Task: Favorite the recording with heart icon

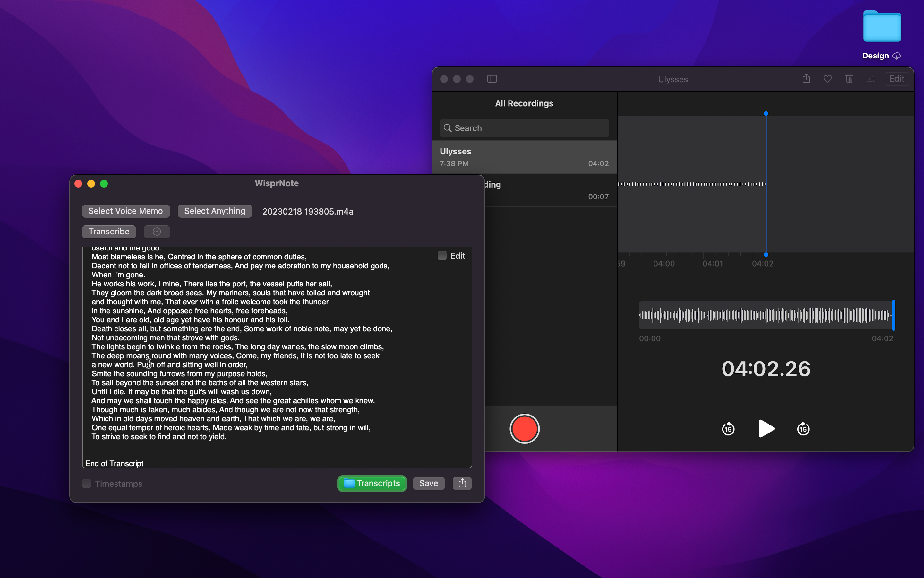Action: point(827,79)
